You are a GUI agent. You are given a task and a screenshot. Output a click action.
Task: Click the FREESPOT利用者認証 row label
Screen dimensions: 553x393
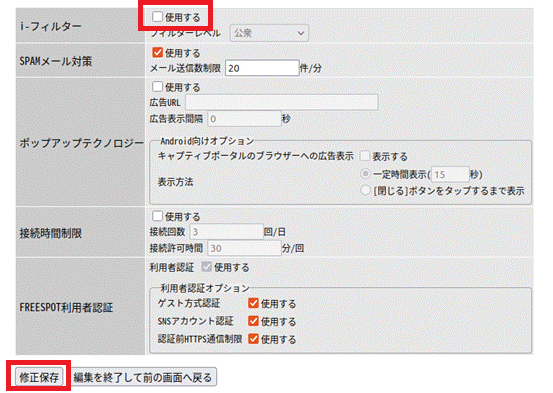point(66,307)
